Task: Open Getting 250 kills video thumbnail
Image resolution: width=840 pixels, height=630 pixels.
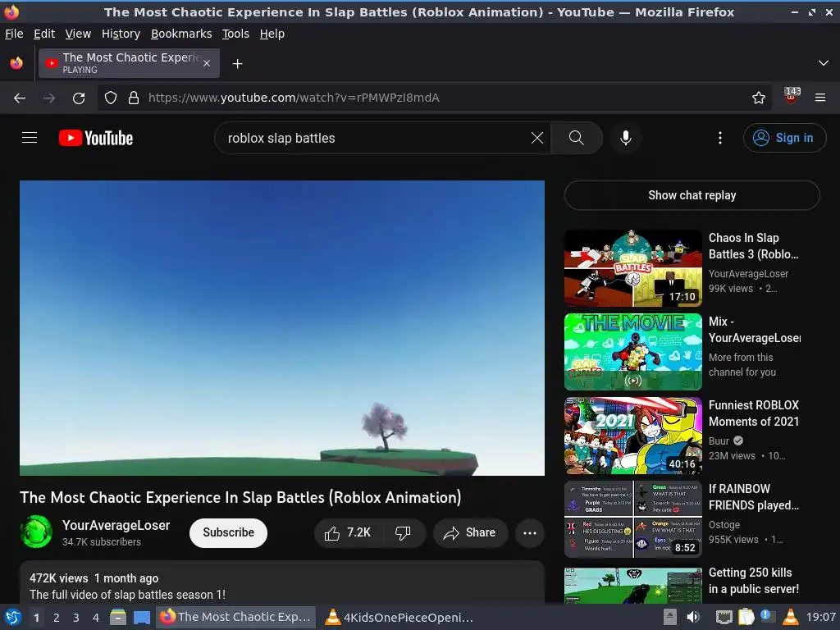Action: click(633, 586)
